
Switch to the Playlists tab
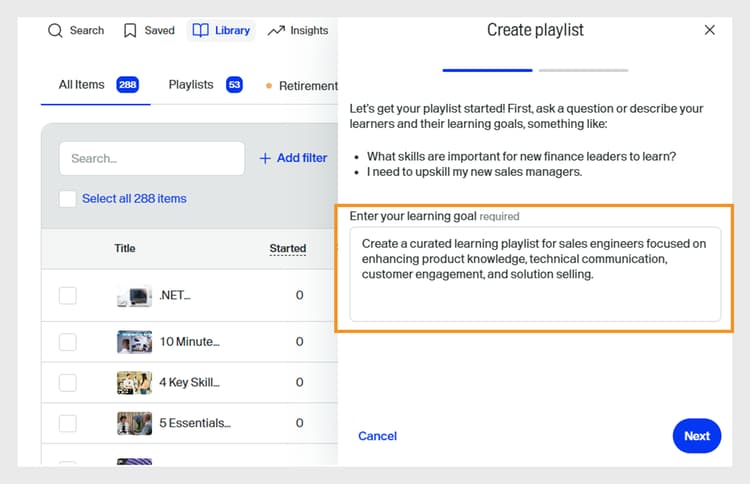pyautogui.click(x=190, y=85)
